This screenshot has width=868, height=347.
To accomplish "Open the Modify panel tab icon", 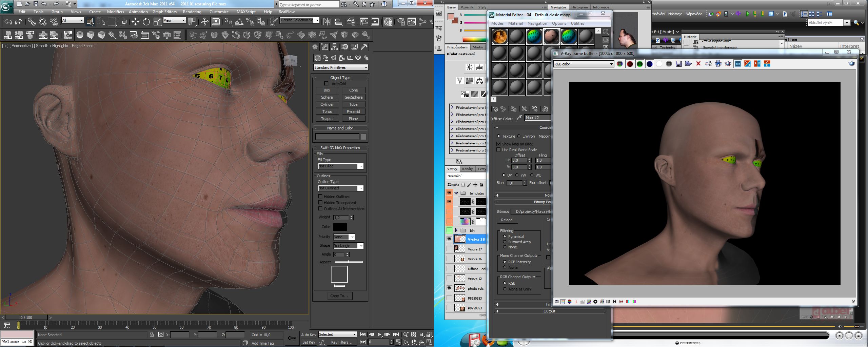I will pyautogui.click(x=325, y=47).
